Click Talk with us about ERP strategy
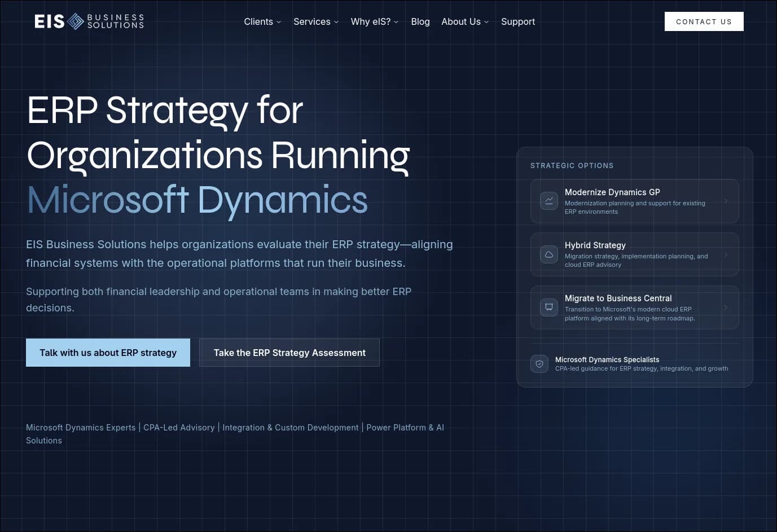This screenshot has width=777, height=532. tap(108, 353)
